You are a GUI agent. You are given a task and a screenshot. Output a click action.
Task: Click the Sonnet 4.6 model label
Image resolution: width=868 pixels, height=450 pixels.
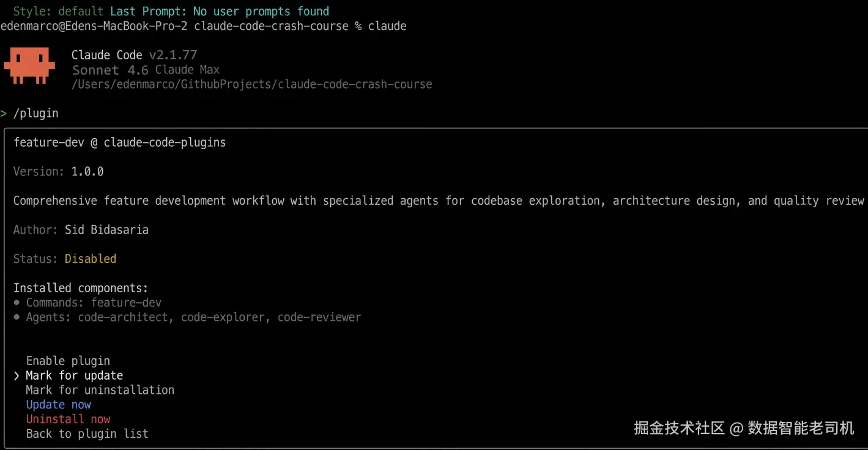click(x=110, y=70)
